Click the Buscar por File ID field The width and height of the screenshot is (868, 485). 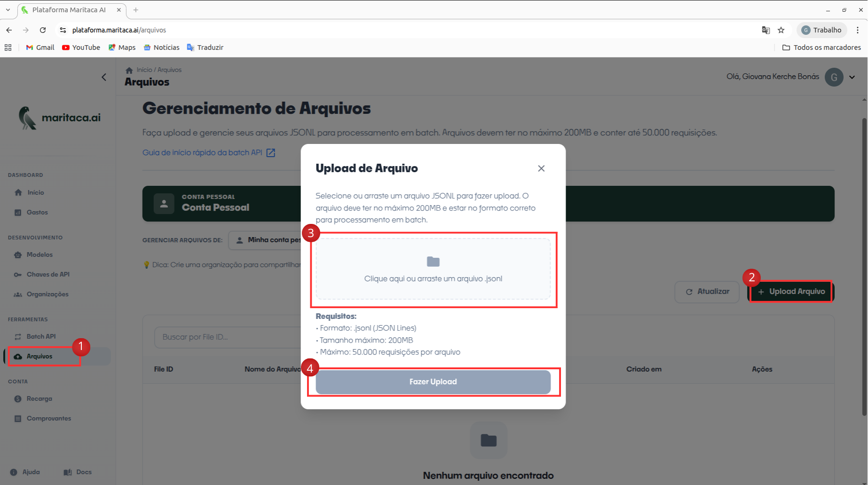[x=226, y=337]
